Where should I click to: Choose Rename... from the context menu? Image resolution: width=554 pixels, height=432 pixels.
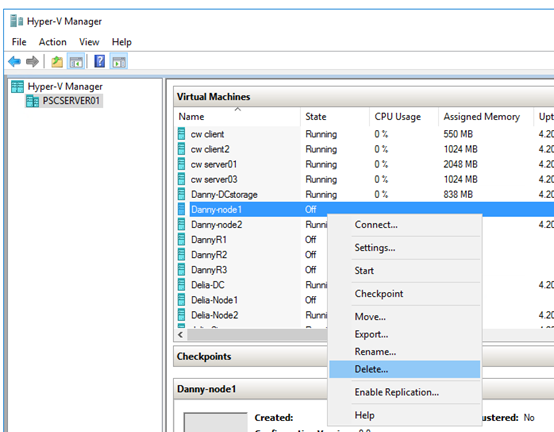(405, 352)
